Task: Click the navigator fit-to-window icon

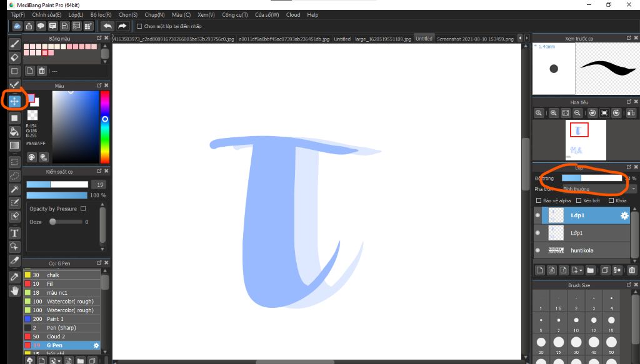Action: (x=565, y=113)
